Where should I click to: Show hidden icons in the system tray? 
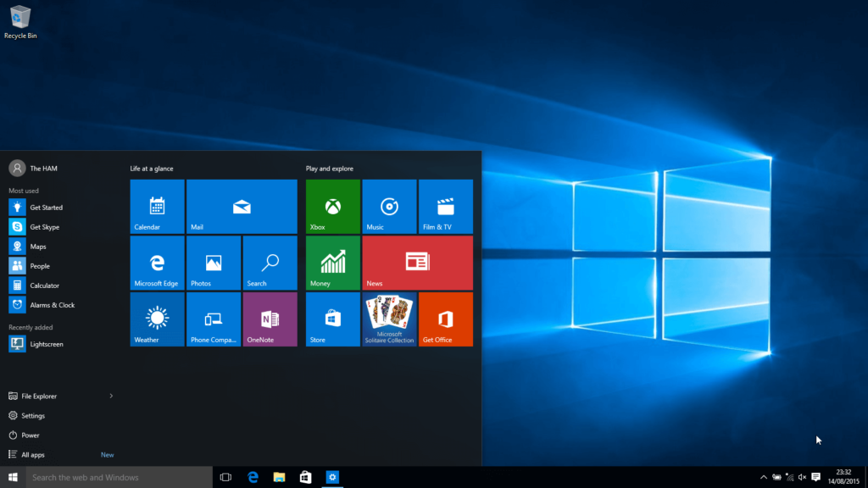click(764, 477)
